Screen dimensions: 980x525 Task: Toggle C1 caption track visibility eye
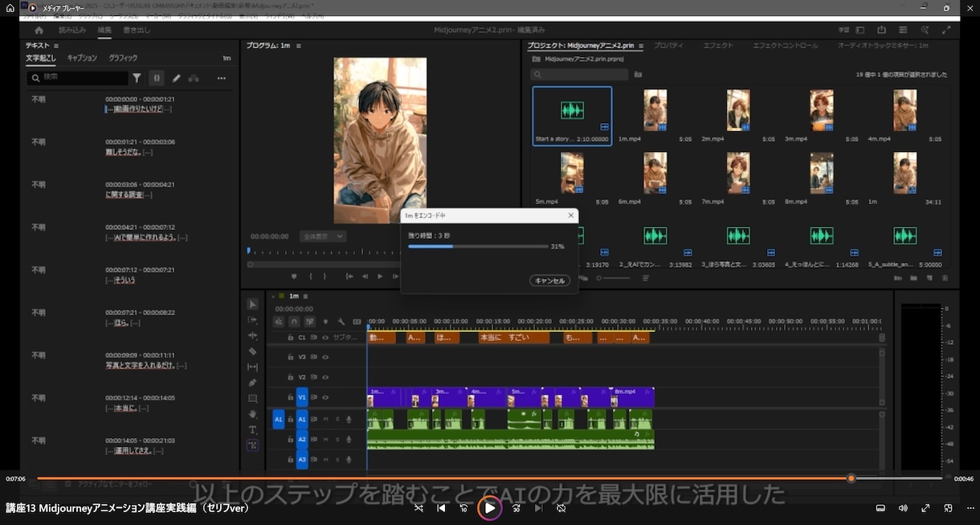click(325, 338)
